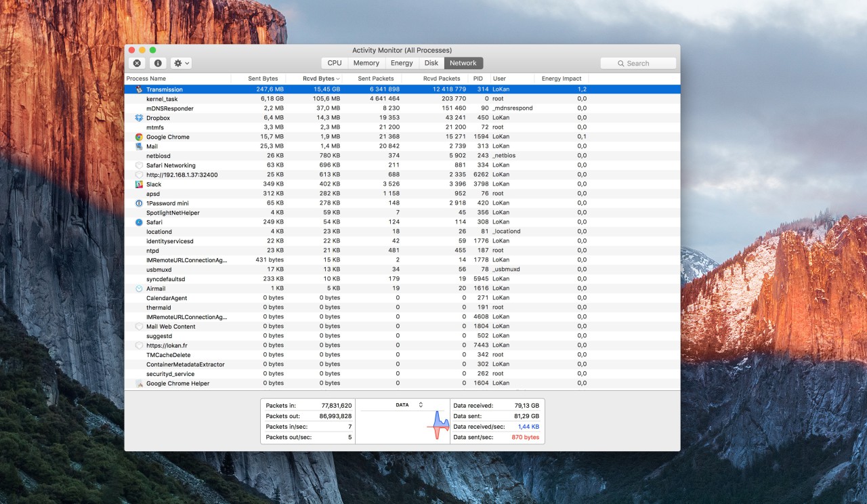867x504 pixels.
Task: Select the suggestd process row
Action: [402, 336]
